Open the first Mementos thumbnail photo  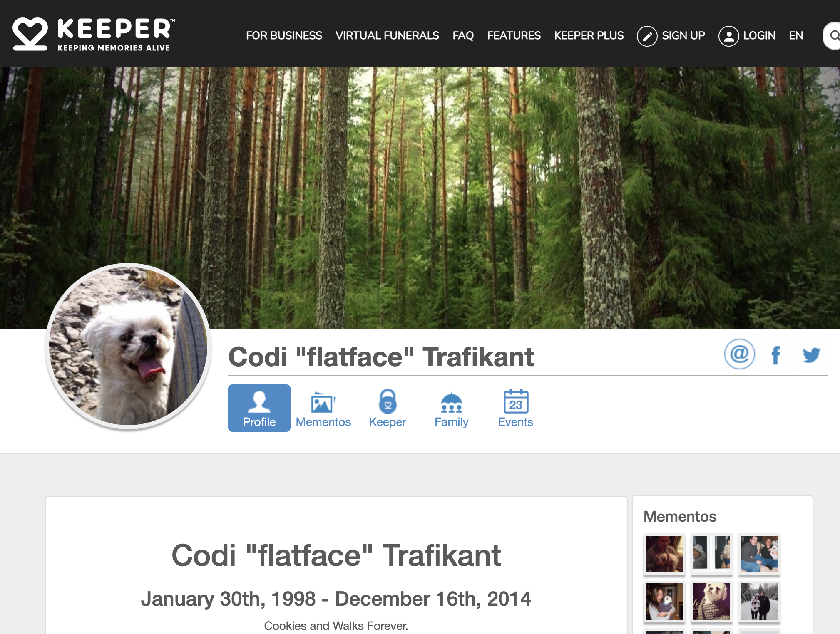(x=664, y=554)
